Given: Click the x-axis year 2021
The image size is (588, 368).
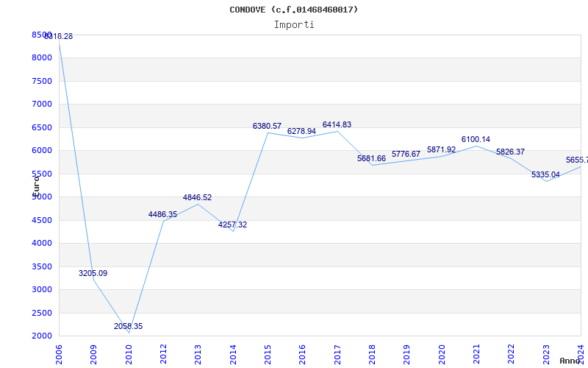Looking at the screenshot, I should tap(476, 355).
